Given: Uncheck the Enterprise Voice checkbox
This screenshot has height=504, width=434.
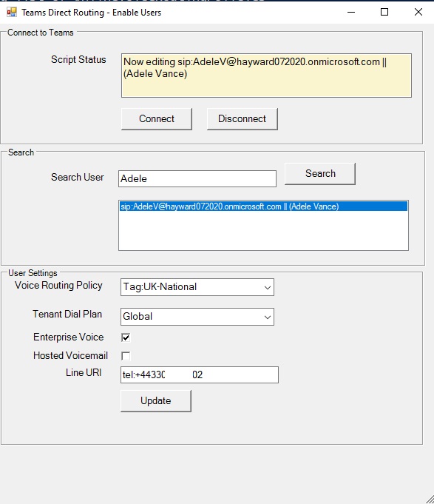Looking at the screenshot, I should point(126,337).
